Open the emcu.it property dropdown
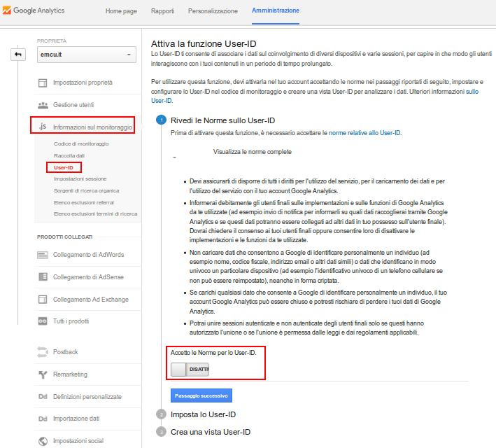This screenshot has width=496, height=448. (x=87, y=55)
